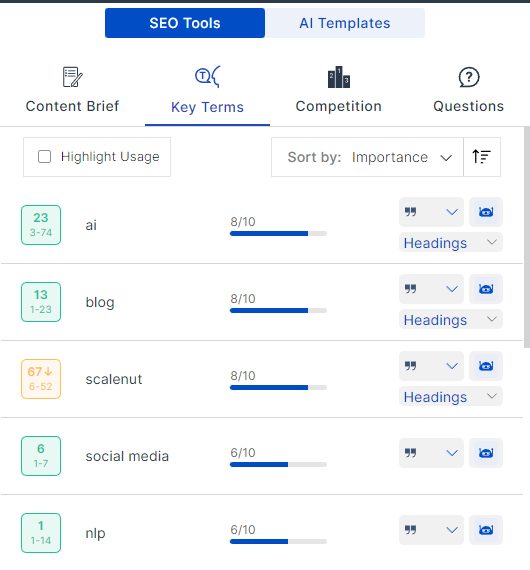Open the quotes dropdown for 'blog'

tap(431, 289)
